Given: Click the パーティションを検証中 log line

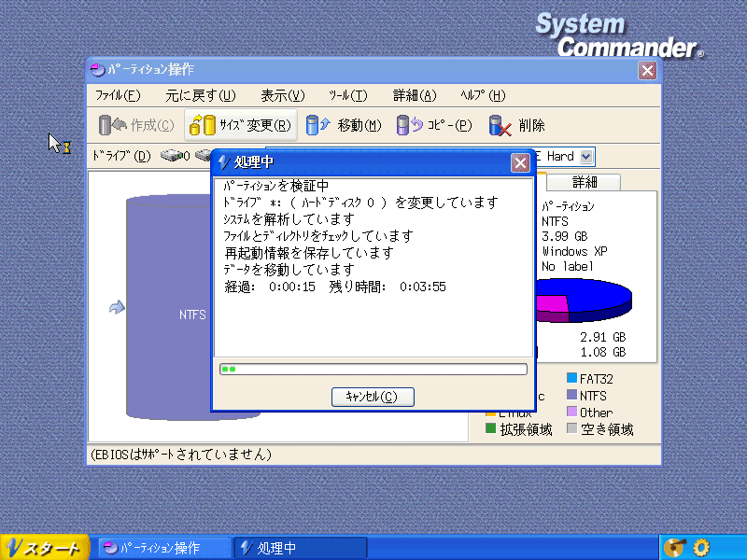Looking at the screenshot, I should click(275, 186).
